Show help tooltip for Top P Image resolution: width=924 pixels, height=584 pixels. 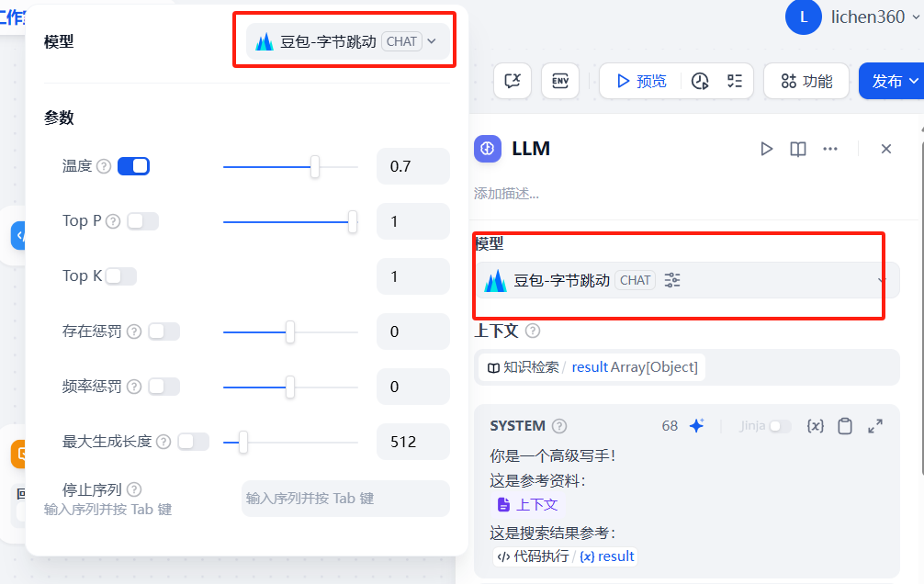pyautogui.click(x=113, y=221)
